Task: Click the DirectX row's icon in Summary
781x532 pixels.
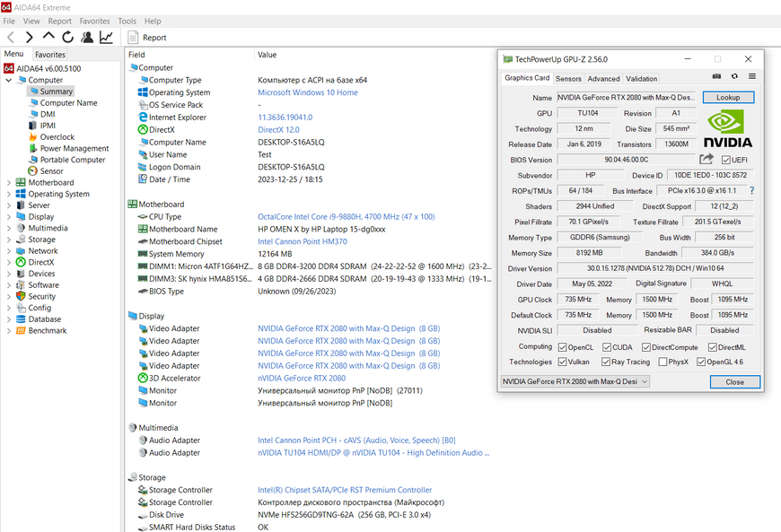Action: (143, 129)
